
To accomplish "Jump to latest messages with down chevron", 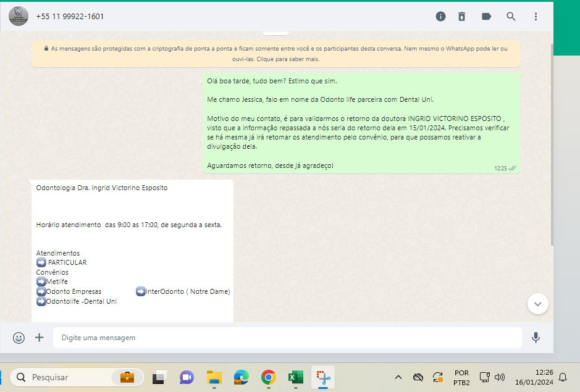I will click(x=538, y=304).
